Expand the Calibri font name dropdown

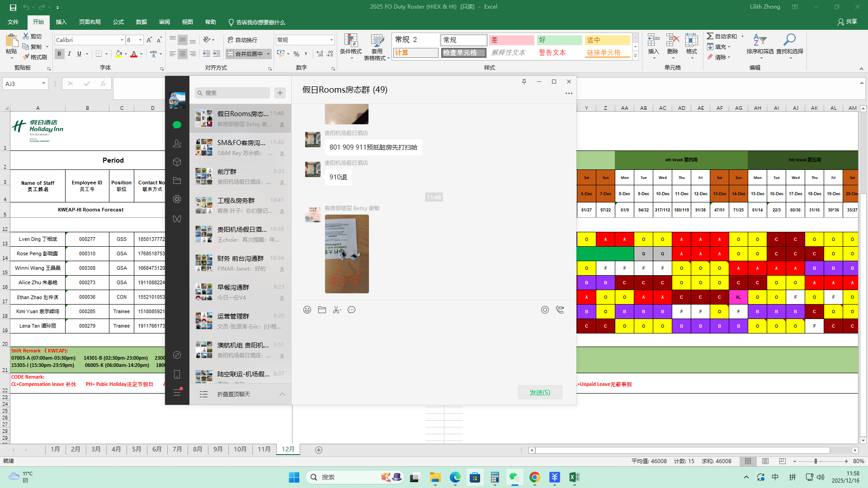[x=122, y=40]
